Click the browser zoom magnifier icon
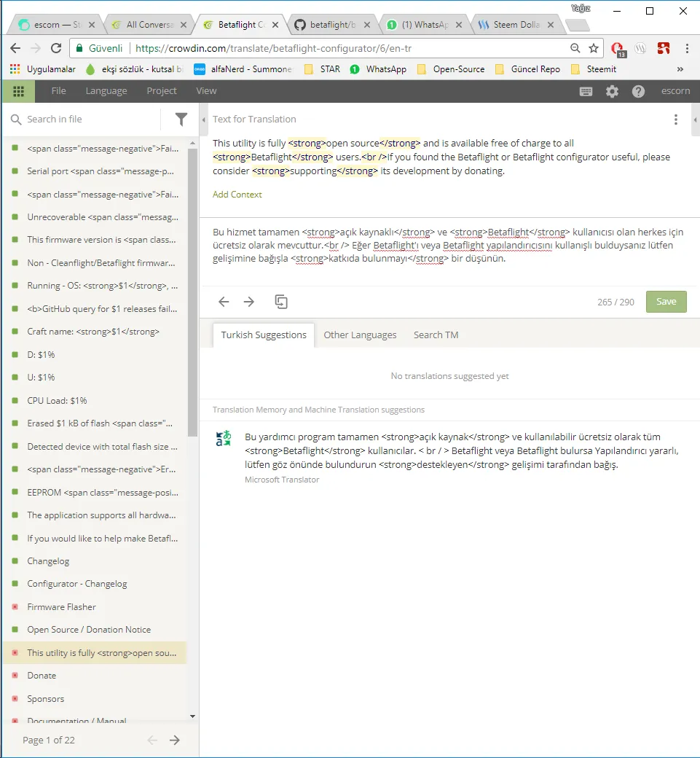This screenshot has width=700, height=758. click(575, 48)
